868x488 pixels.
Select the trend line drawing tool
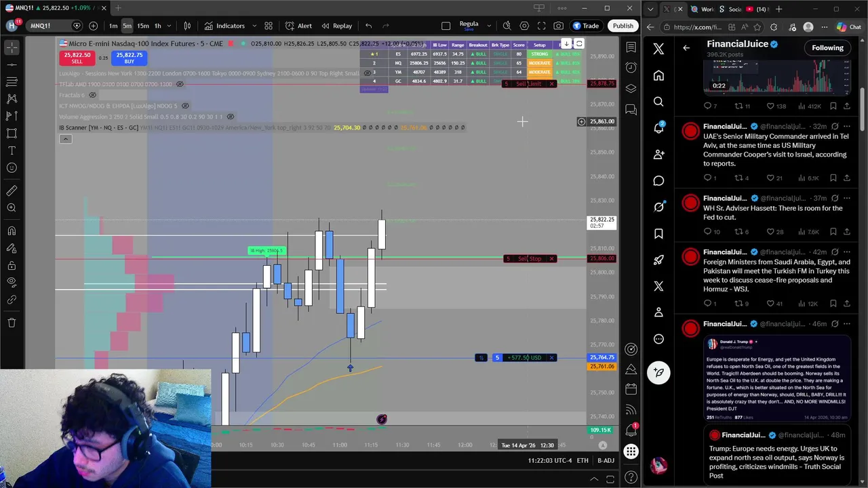(12, 64)
